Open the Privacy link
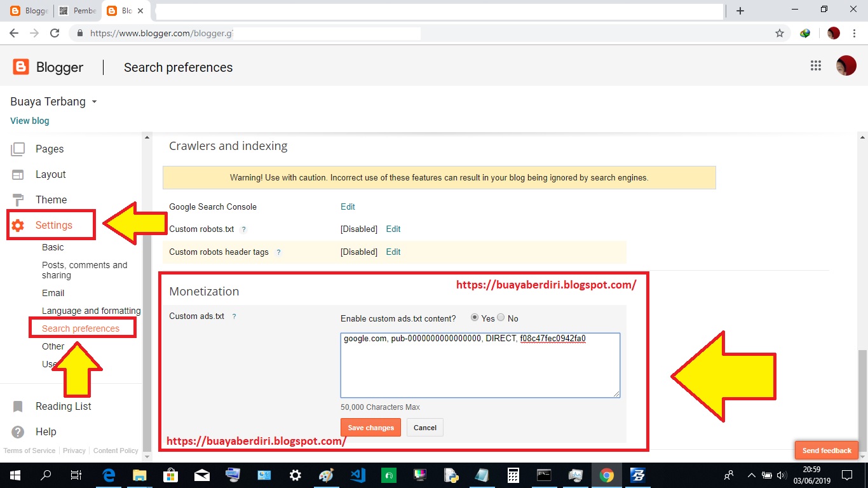The image size is (868, 488). tap(74, 451)
